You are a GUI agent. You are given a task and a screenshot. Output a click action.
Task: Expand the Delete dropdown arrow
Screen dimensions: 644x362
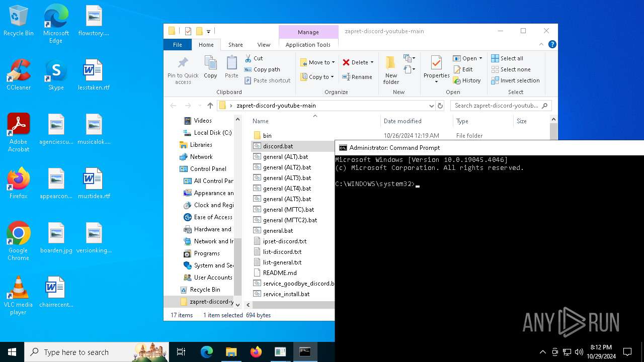(x=372, y=62)
